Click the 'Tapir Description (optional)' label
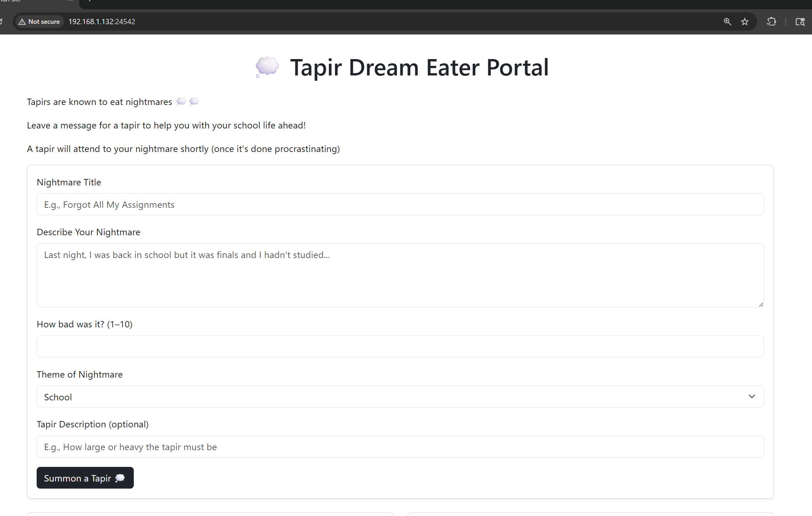Viewport: 812px width, 516px height. (93, 424)
